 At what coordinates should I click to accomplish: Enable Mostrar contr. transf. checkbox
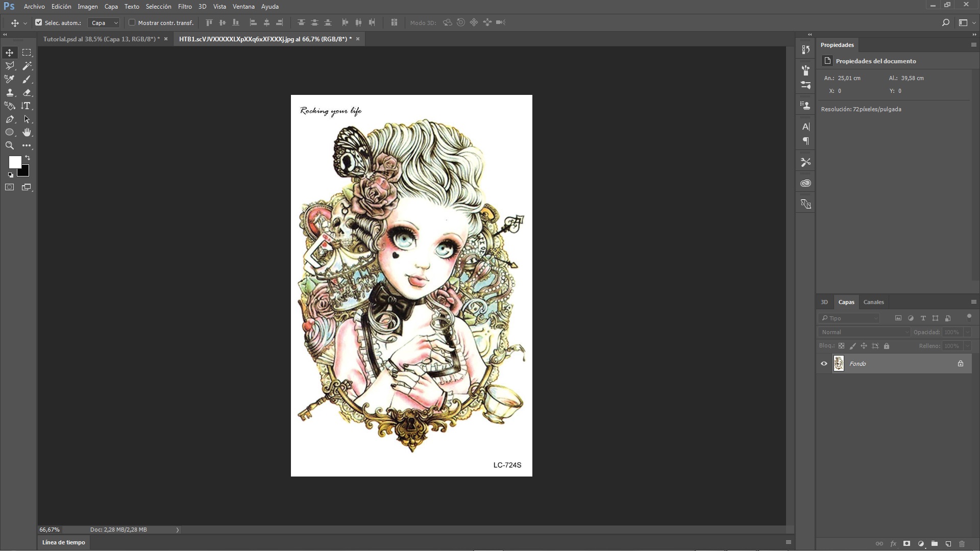(x=132, y=22)
